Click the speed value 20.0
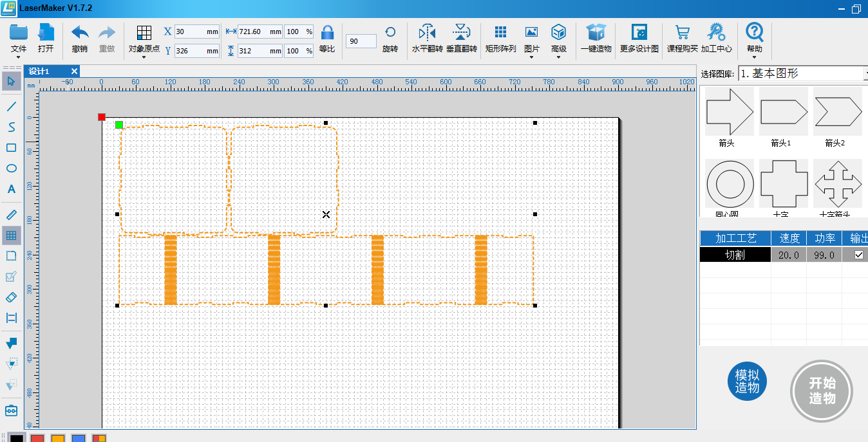 coord(789,255)
